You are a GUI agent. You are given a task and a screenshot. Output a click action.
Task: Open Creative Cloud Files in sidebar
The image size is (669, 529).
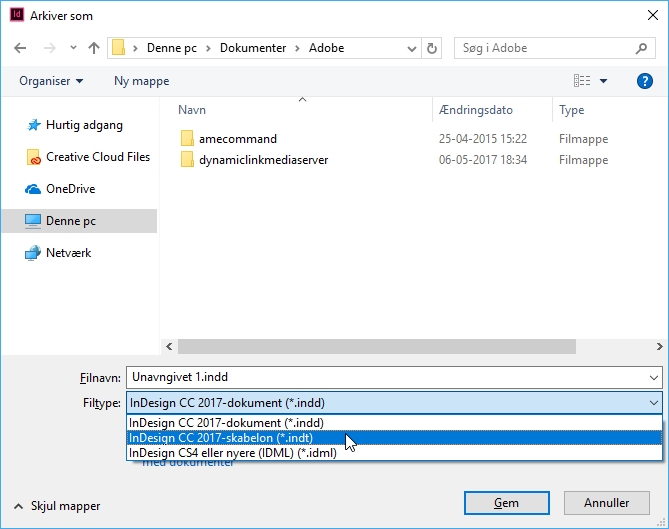click(x=79, y=157)
